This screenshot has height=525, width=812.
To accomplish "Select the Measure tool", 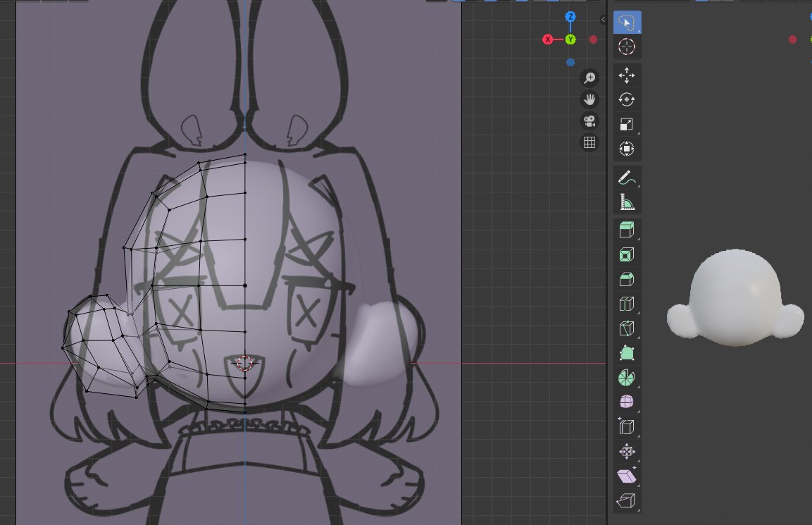I will tap(625, 201).
